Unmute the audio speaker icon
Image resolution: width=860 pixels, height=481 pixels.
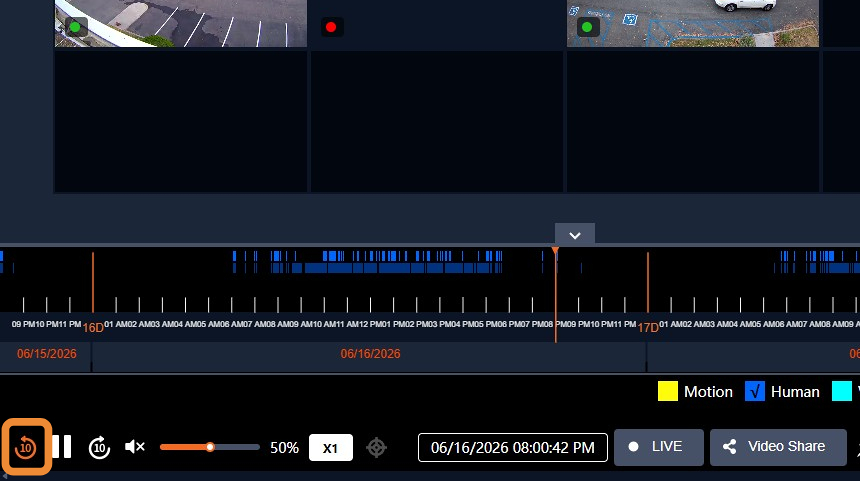coord(134,447)
